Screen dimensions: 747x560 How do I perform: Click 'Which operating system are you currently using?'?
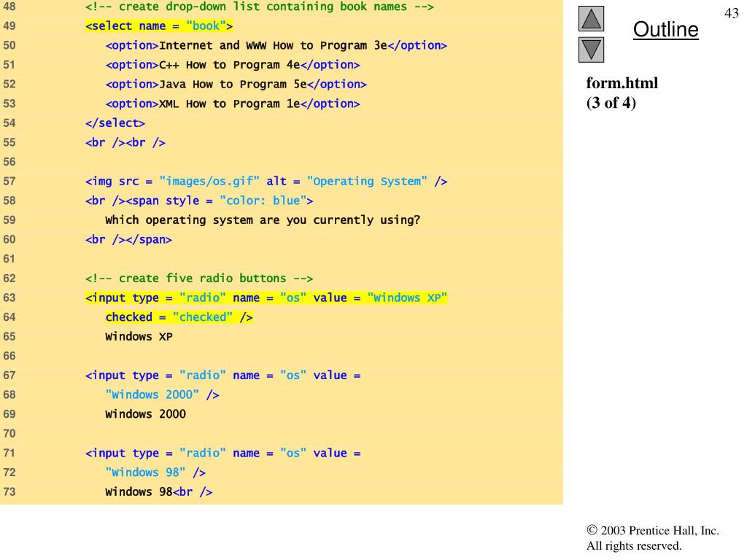tap(263, 220)
